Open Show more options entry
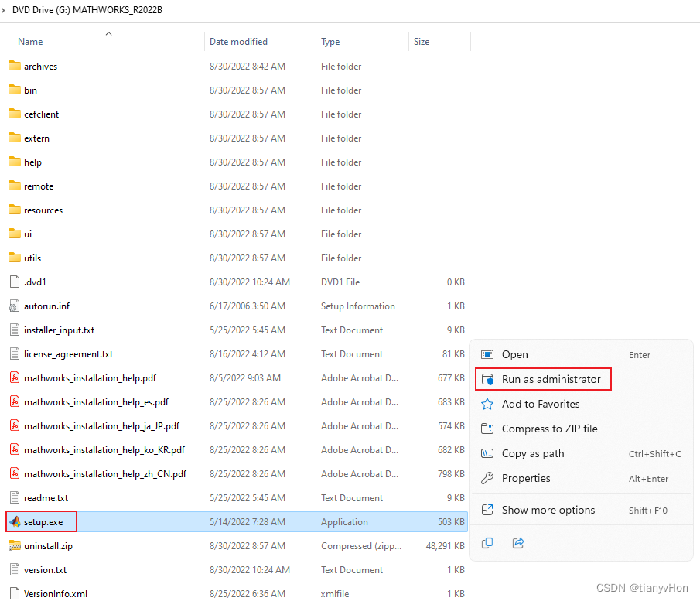700x601 pixels. pos(548,510)
